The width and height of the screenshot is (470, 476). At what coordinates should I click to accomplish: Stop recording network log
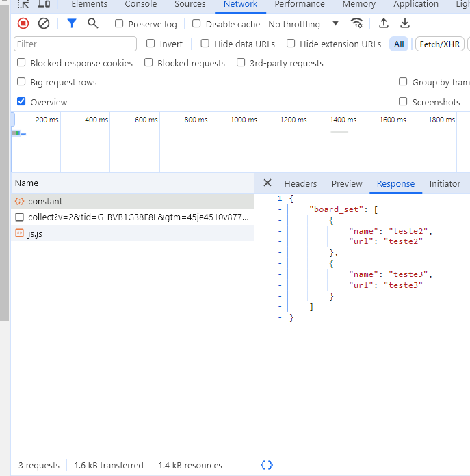coord(23,23)
